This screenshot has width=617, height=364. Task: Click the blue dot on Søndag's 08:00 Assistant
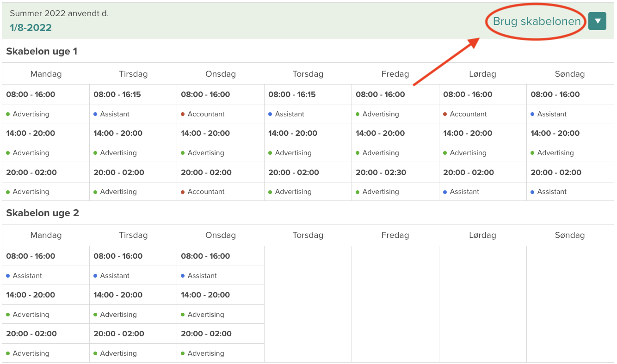pos(532,114)
